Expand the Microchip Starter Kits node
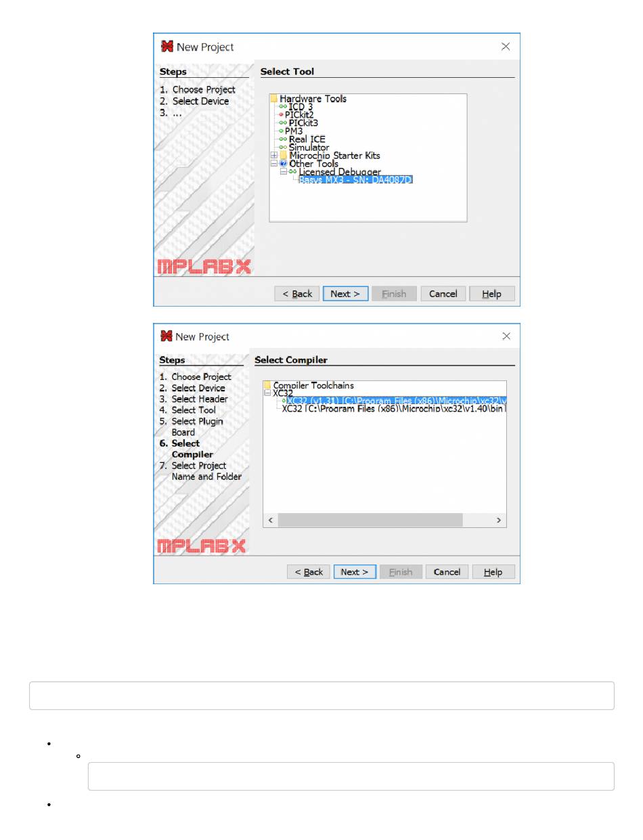643x840 pixels. (274, 156)
